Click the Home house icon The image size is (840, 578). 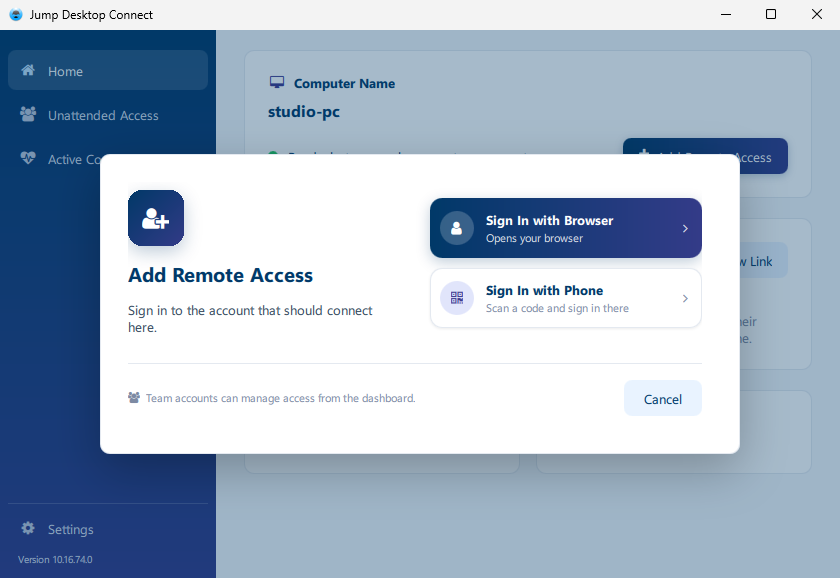tap(28, 70)
